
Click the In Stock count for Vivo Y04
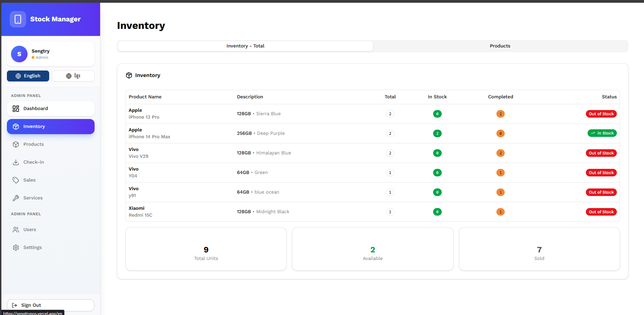click(x=437, y=173)
